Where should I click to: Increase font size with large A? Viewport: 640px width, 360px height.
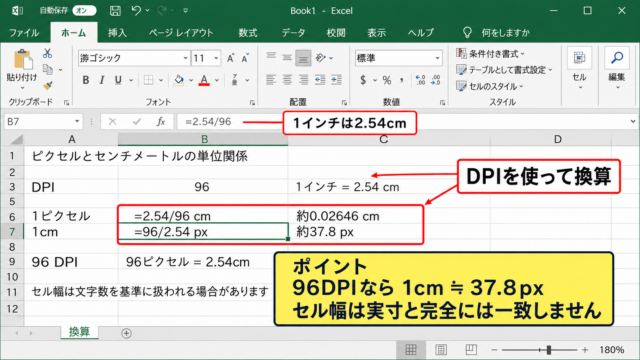point(231,58)
